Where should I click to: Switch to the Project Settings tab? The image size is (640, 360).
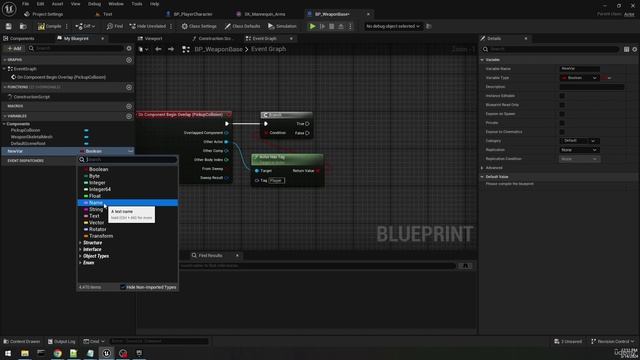click(47, 14)
